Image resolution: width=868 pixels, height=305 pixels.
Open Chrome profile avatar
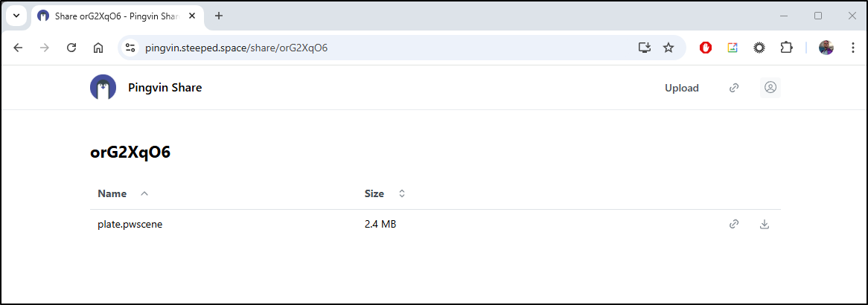coord(826,48)
